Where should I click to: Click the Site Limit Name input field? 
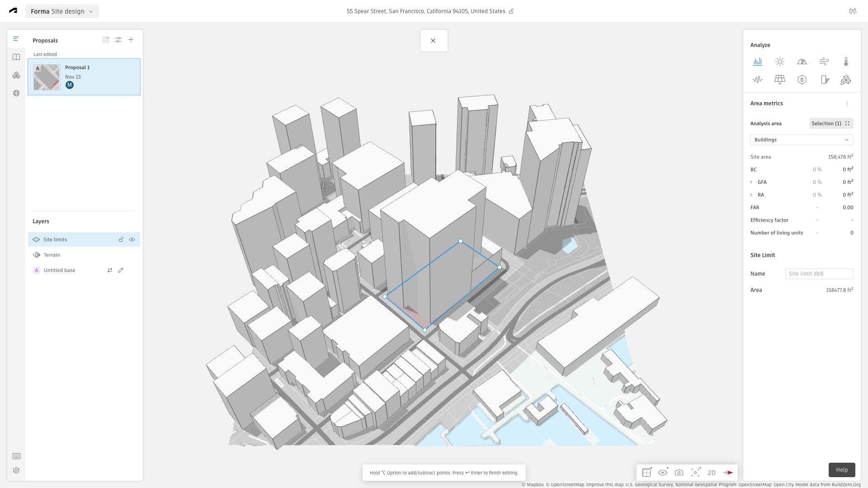pyautogui.click(x=819, y=274)
